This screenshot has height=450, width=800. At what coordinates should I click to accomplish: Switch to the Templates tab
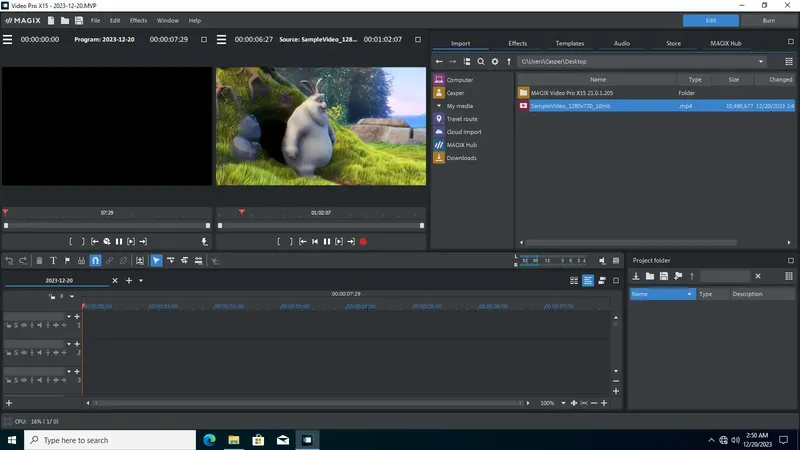pyautogui.click(x=570, y=44)
